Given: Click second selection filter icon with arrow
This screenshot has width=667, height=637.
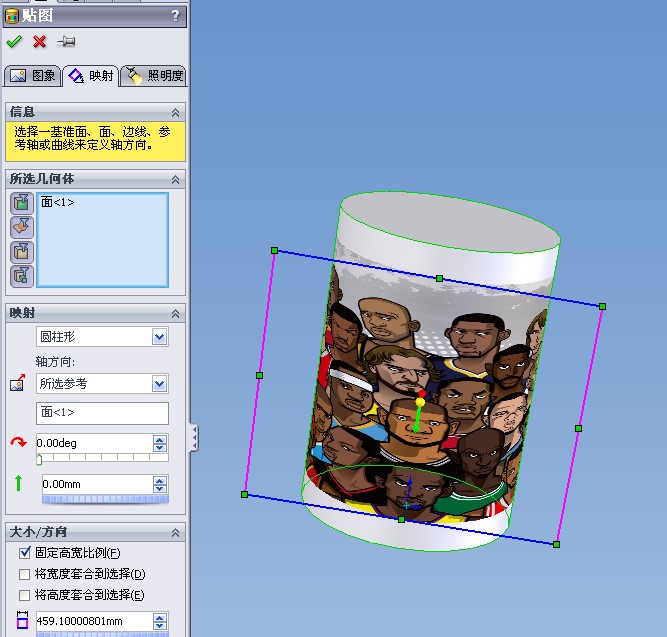Looking at the screenshot, I should [22, 227].
